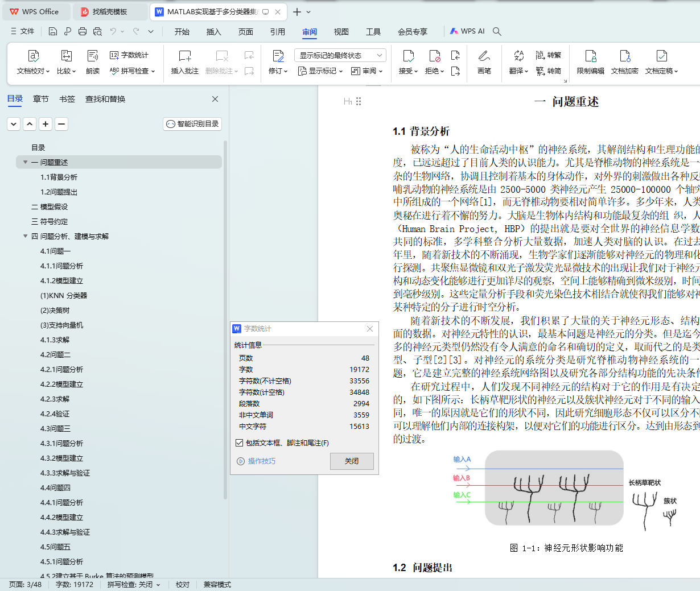This screenshot has width=700, height=591.
Task: Switch to the 引用 ribbon tab
Action: 278,32
